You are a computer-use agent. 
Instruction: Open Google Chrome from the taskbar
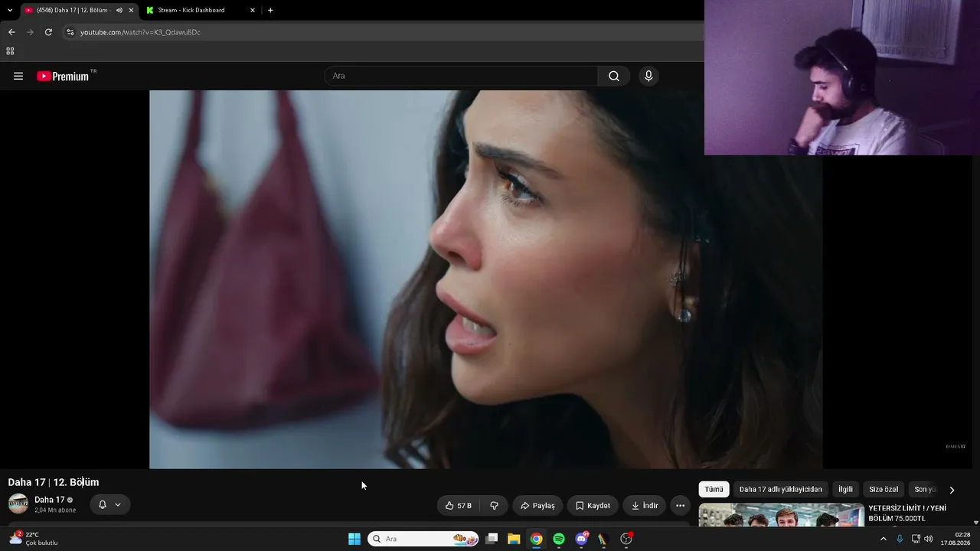pos(537,539)
